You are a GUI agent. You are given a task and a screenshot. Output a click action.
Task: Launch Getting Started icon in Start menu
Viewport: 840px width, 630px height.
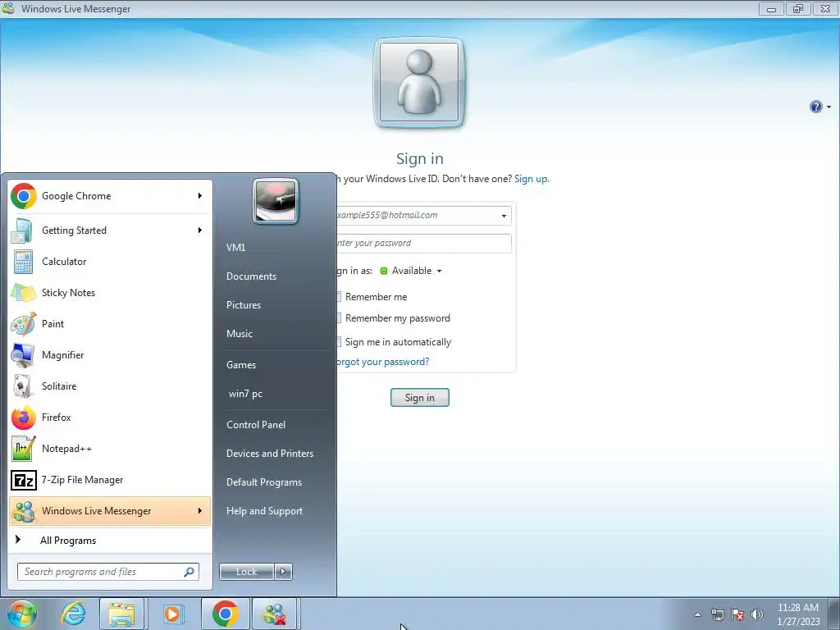(22, 231)
